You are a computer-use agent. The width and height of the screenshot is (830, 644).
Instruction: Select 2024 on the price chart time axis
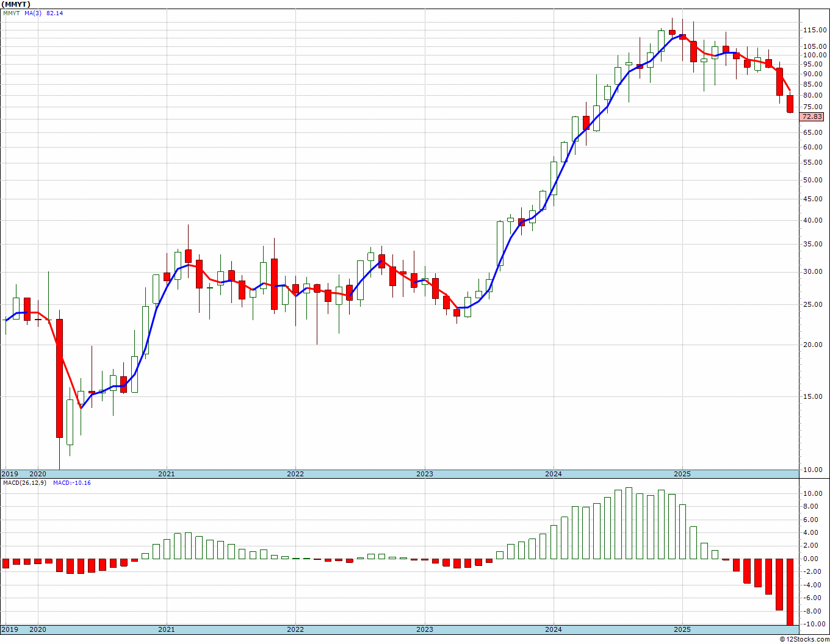pos(554,474)
